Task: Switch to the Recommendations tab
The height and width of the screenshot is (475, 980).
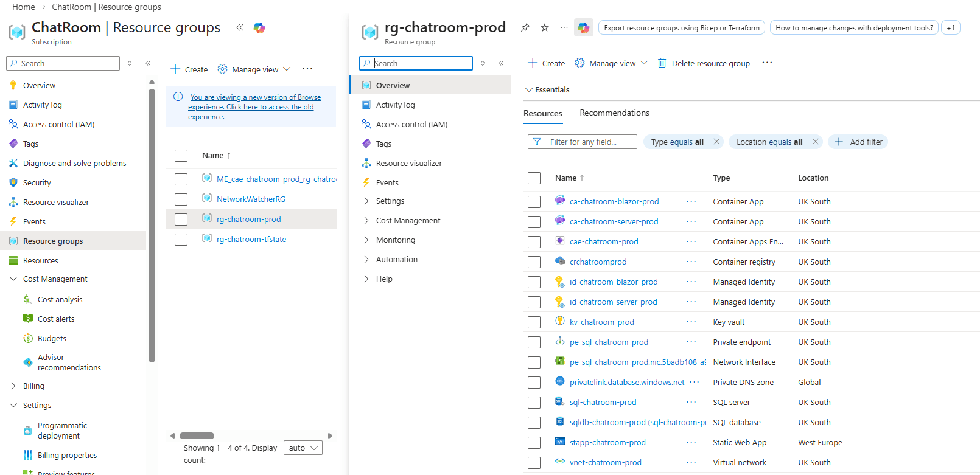Action: (x=614, y=113)
